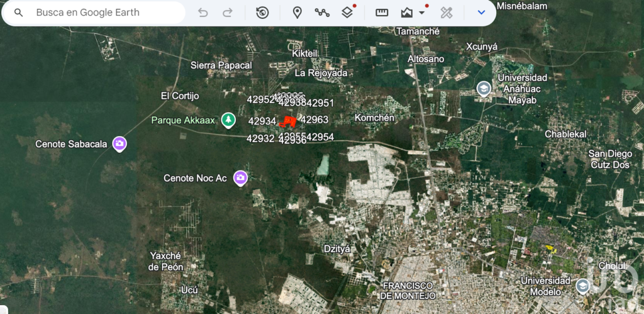The width and height of the screenshot is (644, 314).
Task: Click the 'Tamanché' place label
Action: tap(418, 31)
